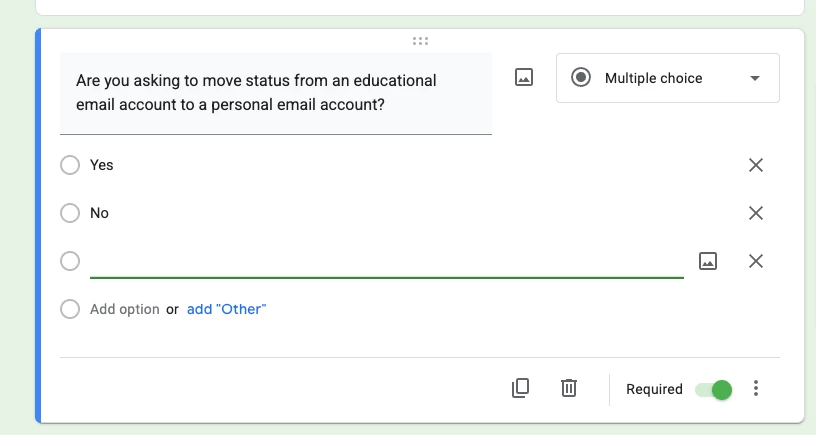Expand question type list via the arrow
Image resolution: width=816 pixels, height=435 pixels.
coord(755,79)
